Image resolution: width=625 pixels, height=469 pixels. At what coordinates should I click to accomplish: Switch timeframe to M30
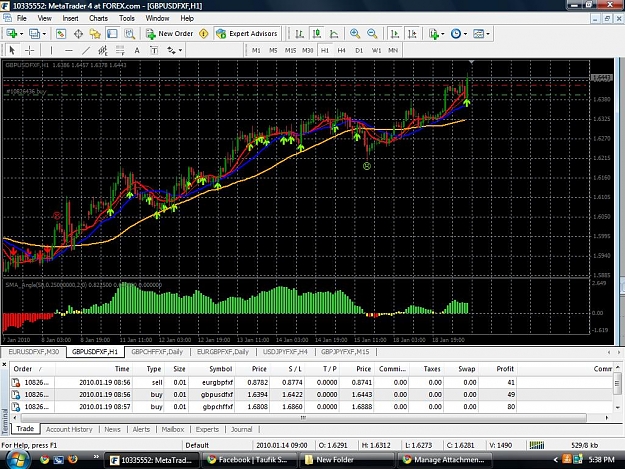tap(307, 50)
